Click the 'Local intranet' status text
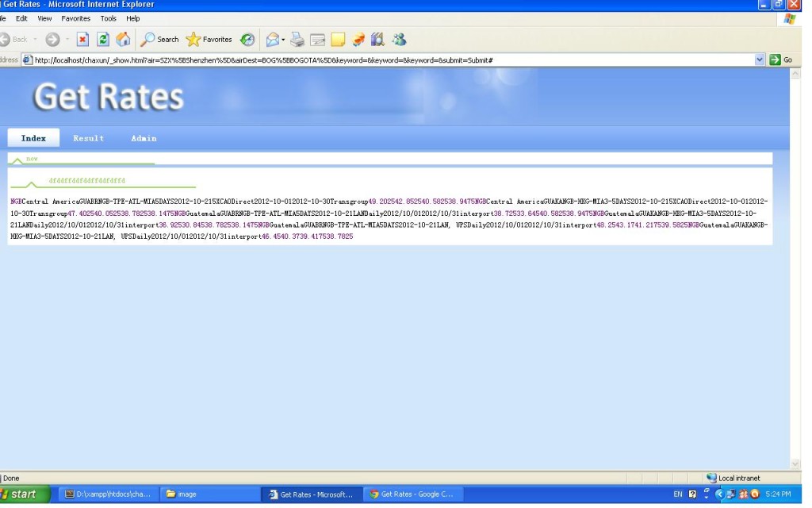 click(x=739, y=478)
